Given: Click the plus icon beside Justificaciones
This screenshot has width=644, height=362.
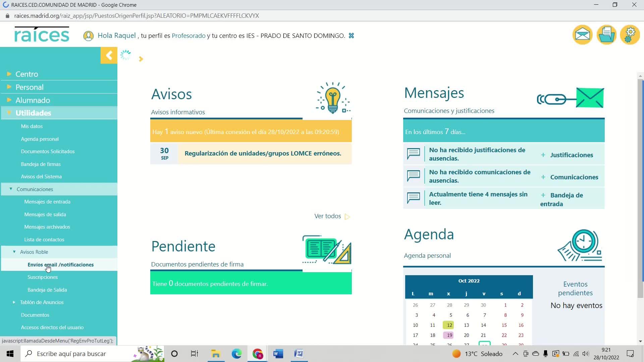Looking at the screenshot, I should point(543,155).
